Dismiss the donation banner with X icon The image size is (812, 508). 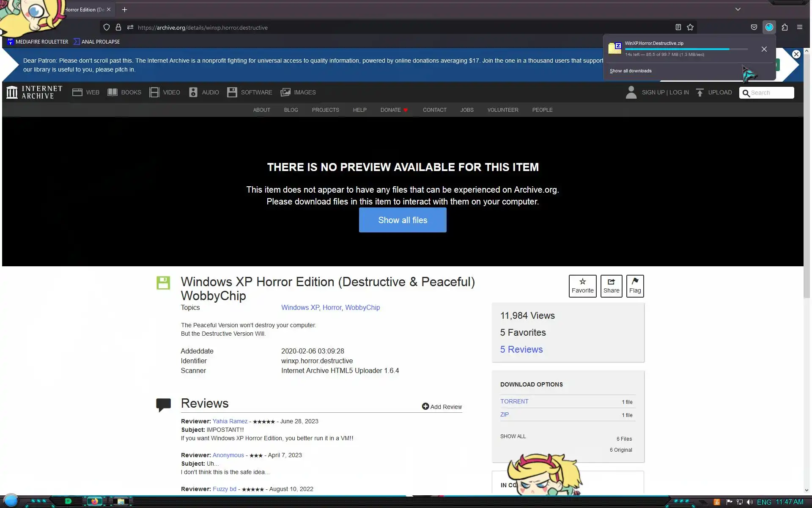point(796,54)
